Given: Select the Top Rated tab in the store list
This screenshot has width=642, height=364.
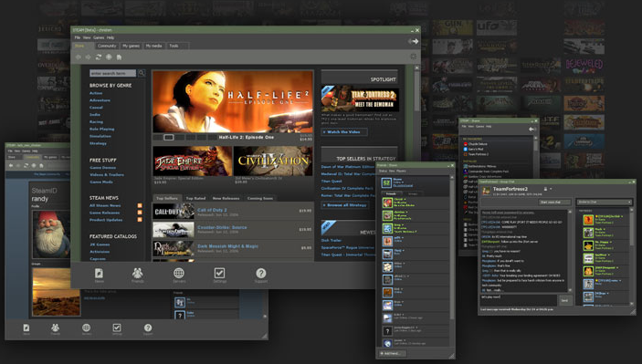Looking at the screenshot, I should pos(195,198).
